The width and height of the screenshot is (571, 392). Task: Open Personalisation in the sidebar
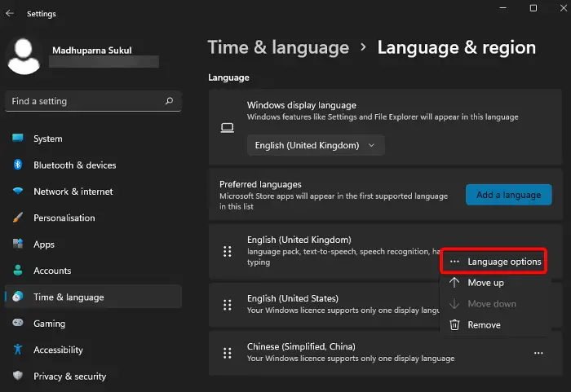tap(93, 218)
